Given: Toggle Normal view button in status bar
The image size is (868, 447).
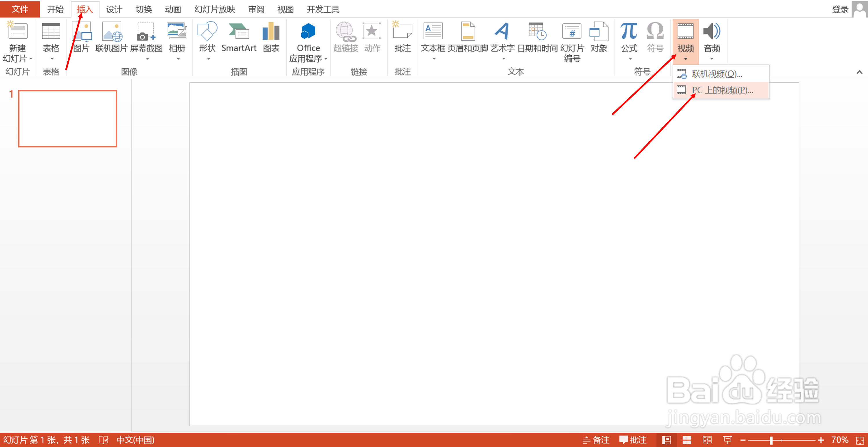Looking at the screenshot, I should (x=667, y=440).
